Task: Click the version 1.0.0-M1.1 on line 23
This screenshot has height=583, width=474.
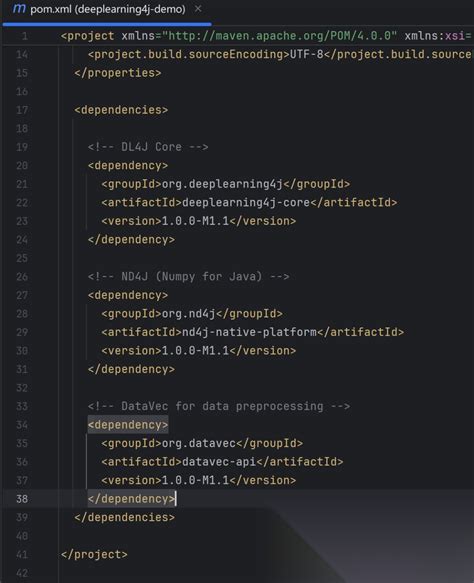Action: [x=196, y=221]
